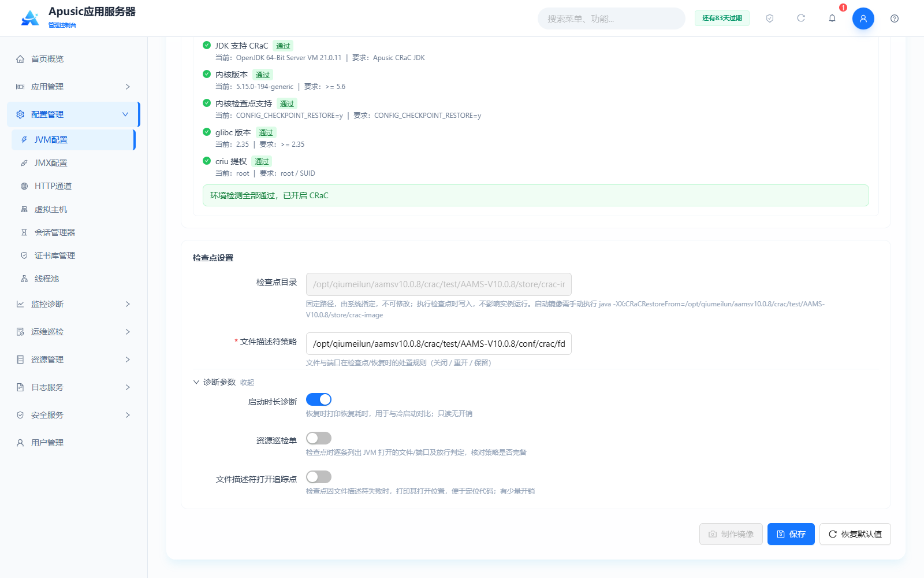Open the notification bell
The height and width of the screenshot is (578, 924).
coord(832,18)
